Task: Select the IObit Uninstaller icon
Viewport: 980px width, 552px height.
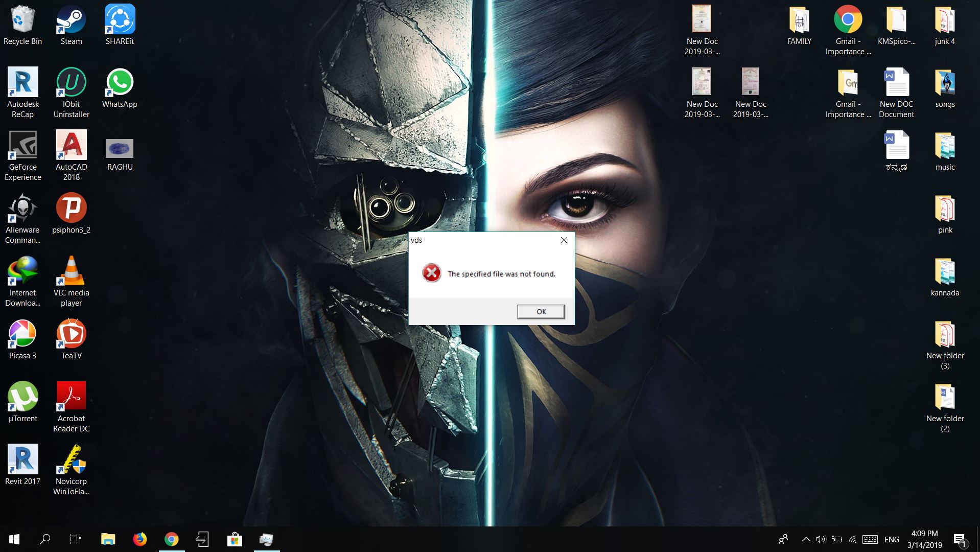Action: tap(71, 93)
